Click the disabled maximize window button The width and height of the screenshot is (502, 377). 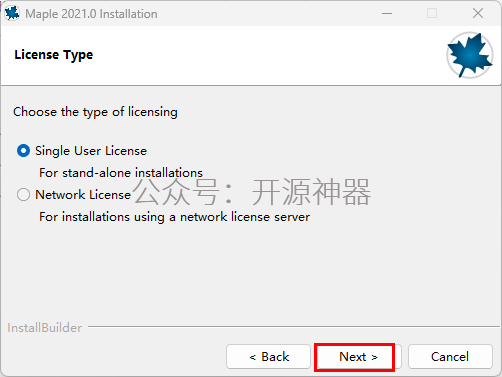tap(432, 14)
